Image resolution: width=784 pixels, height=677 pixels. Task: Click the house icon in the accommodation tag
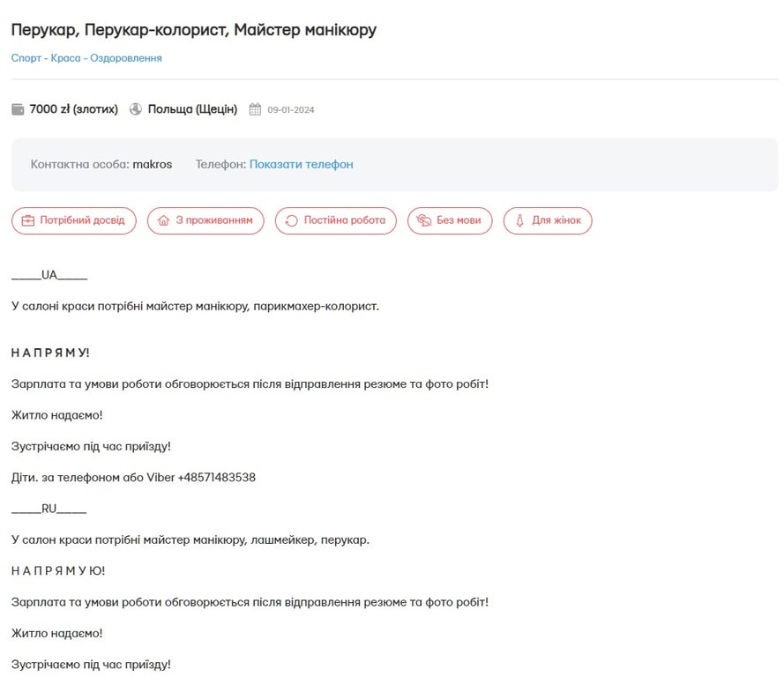163,220
